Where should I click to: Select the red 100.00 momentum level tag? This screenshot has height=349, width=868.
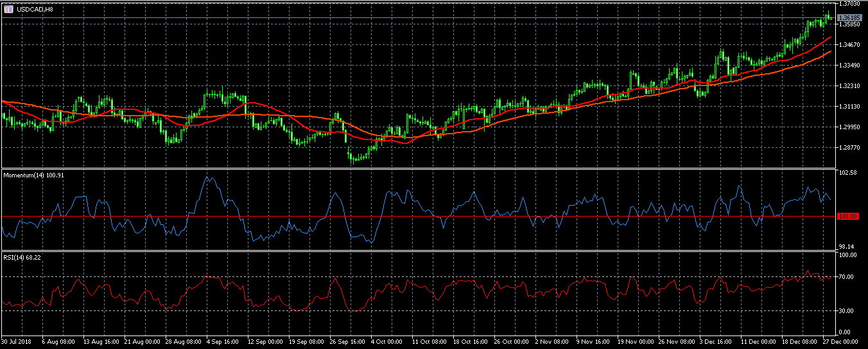point(848,217)
